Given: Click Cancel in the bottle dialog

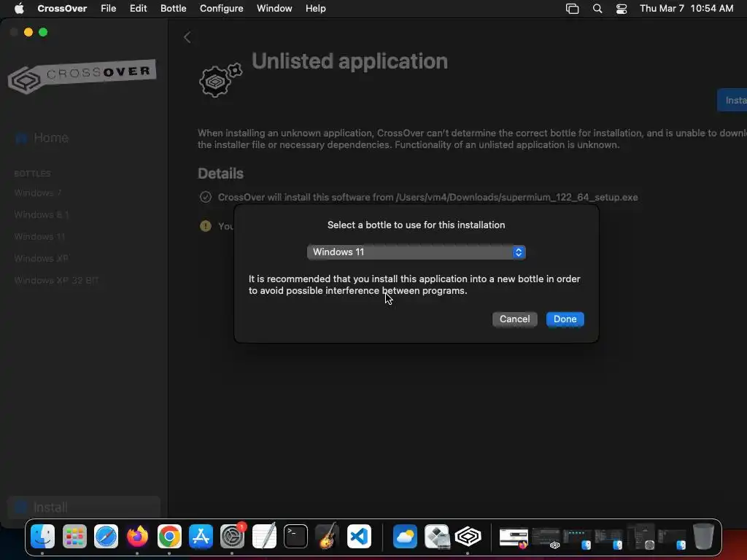Looking at the screenshot, I should pos(514,319).
